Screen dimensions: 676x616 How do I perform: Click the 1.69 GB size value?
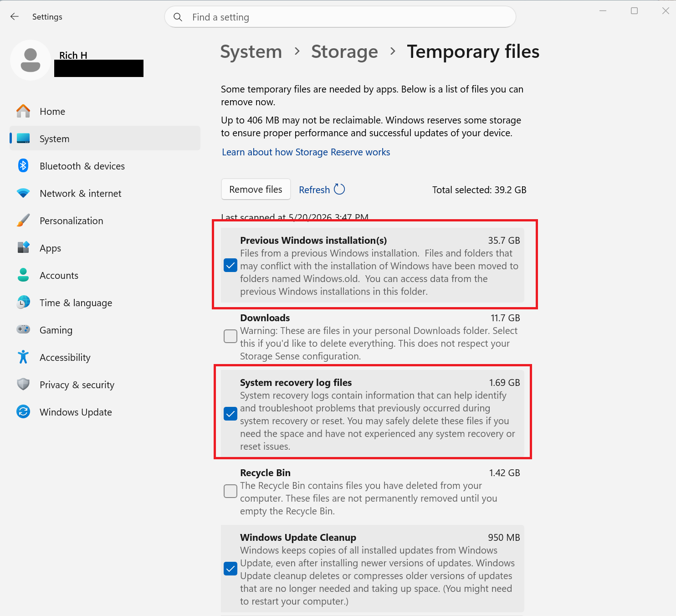tap(505, 382)
